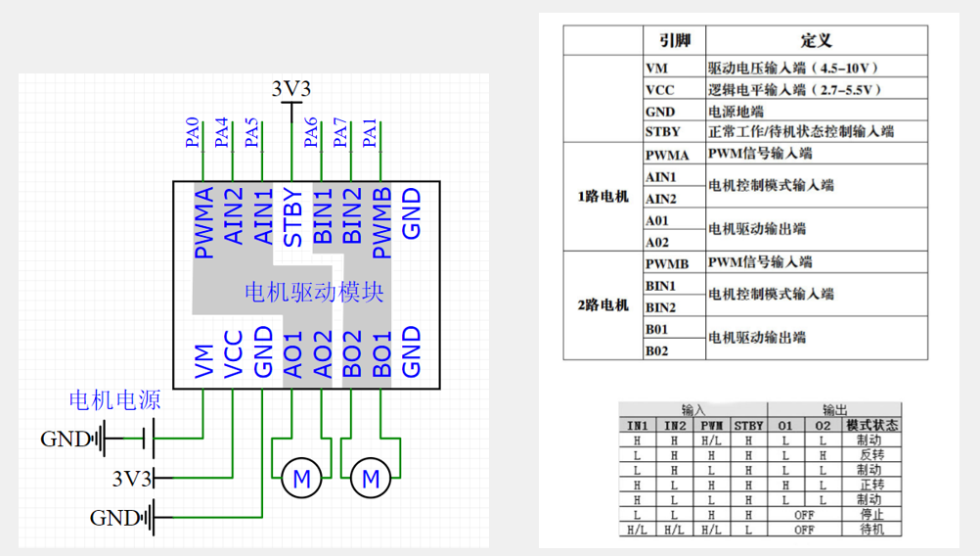Click the 电机驱动模块 module label

coord(313,293)
